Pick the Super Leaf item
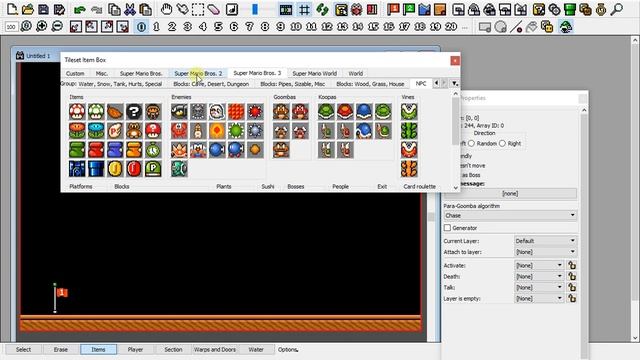 click(115, 111)
